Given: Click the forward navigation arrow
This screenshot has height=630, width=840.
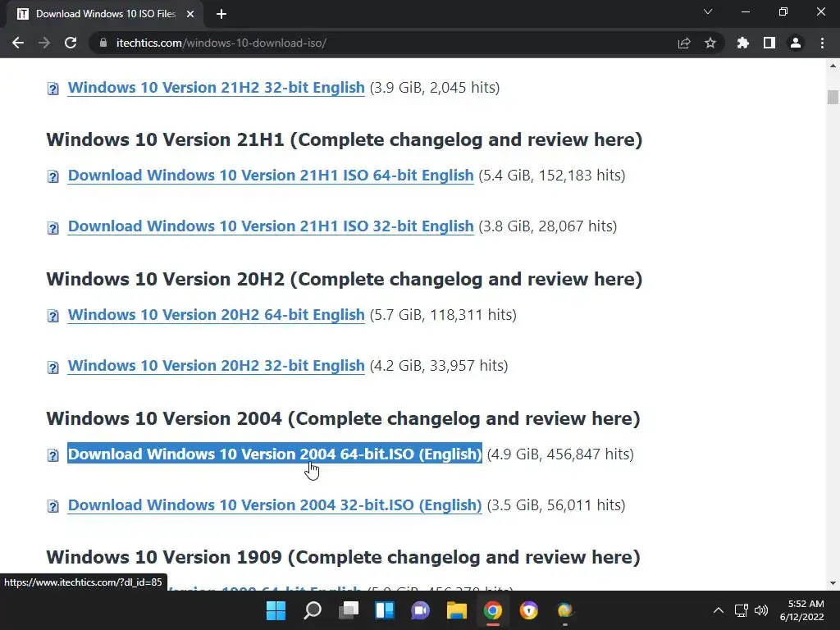Looking at the screenshot, I should pos(44,43).
